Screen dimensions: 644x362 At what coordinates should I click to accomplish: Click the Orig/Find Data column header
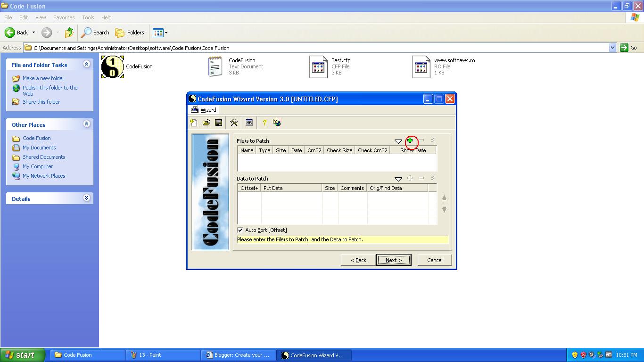[x=397, y=188]
